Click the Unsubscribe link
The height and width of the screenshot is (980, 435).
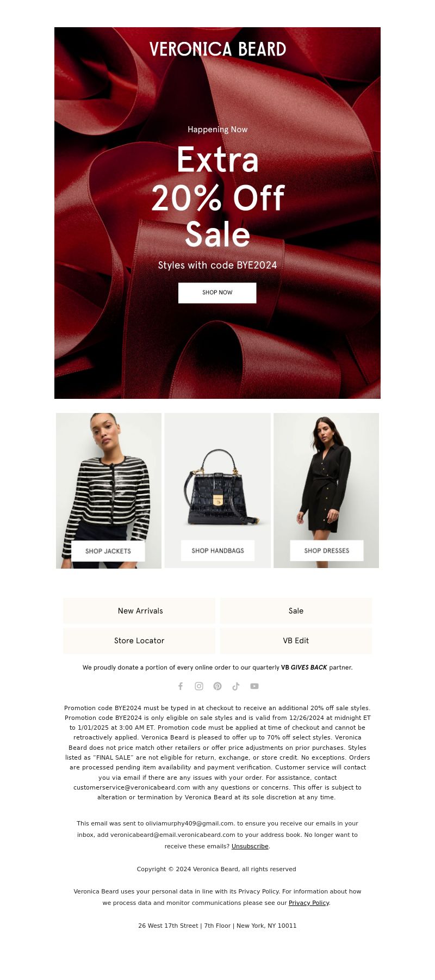point(250,846)
